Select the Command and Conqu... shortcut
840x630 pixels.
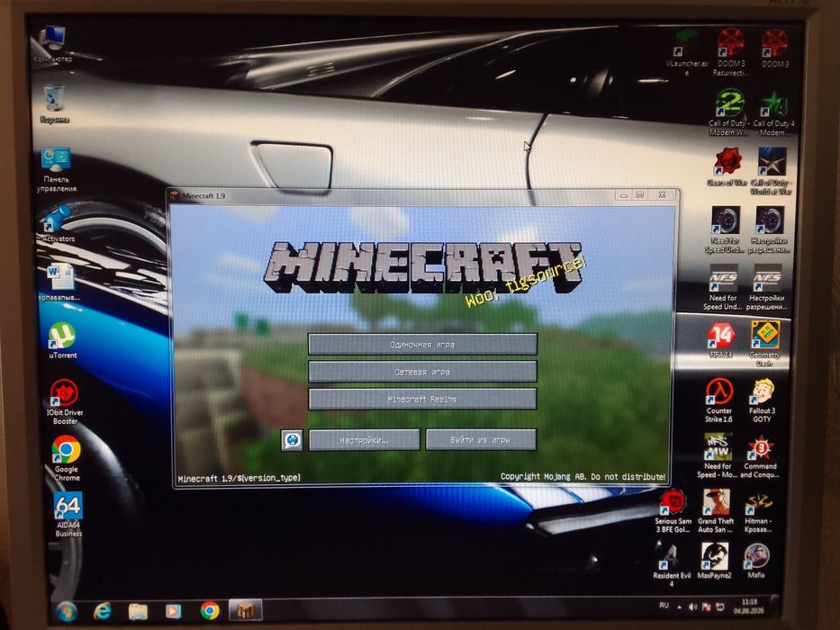click(x=759, y=457)
